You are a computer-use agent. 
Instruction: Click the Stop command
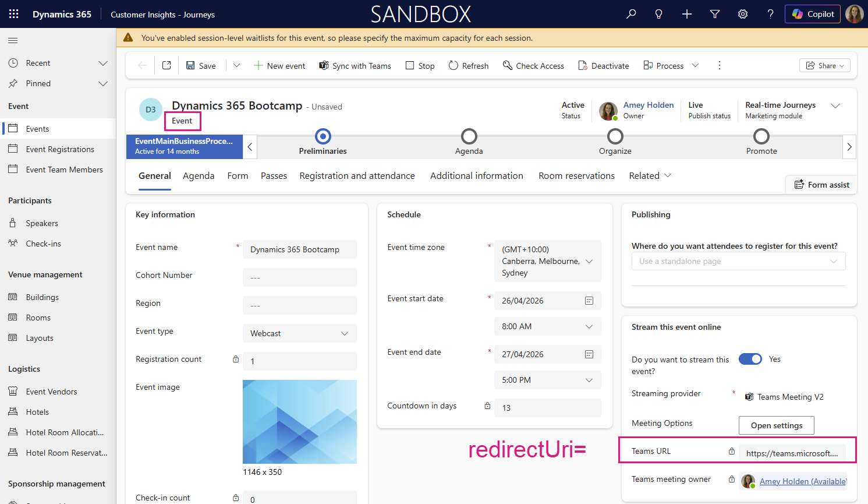click(420, 66)
